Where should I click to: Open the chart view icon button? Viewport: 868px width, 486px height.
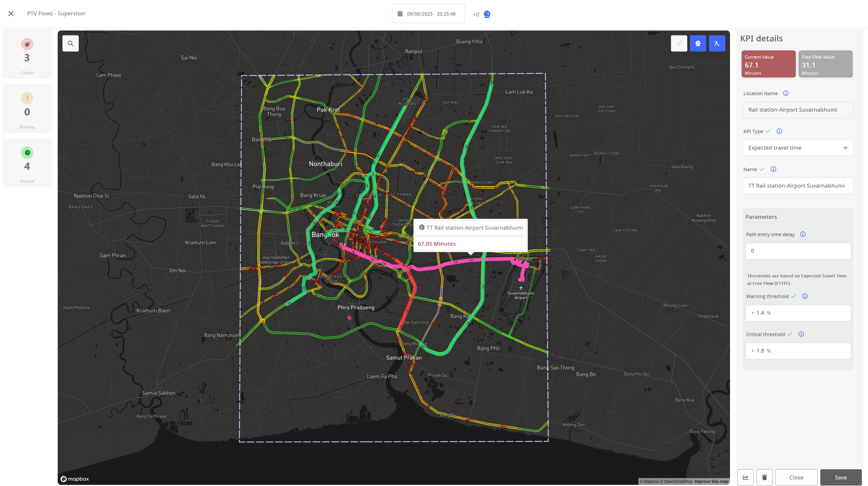[745, 477]
